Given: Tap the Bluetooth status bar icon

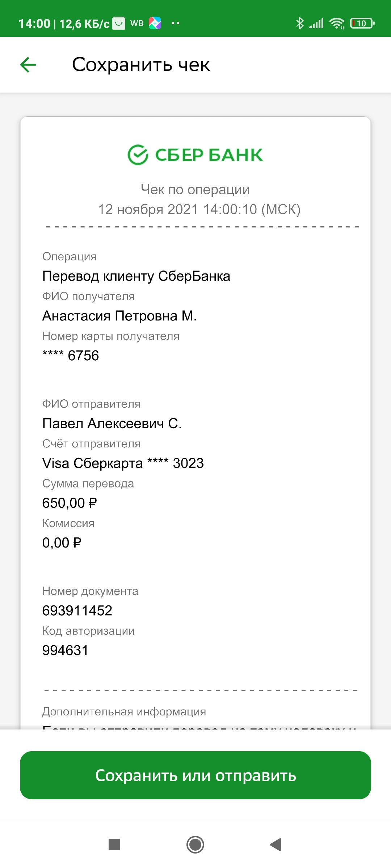Looking at the screenshot, I should coord(300,24).
